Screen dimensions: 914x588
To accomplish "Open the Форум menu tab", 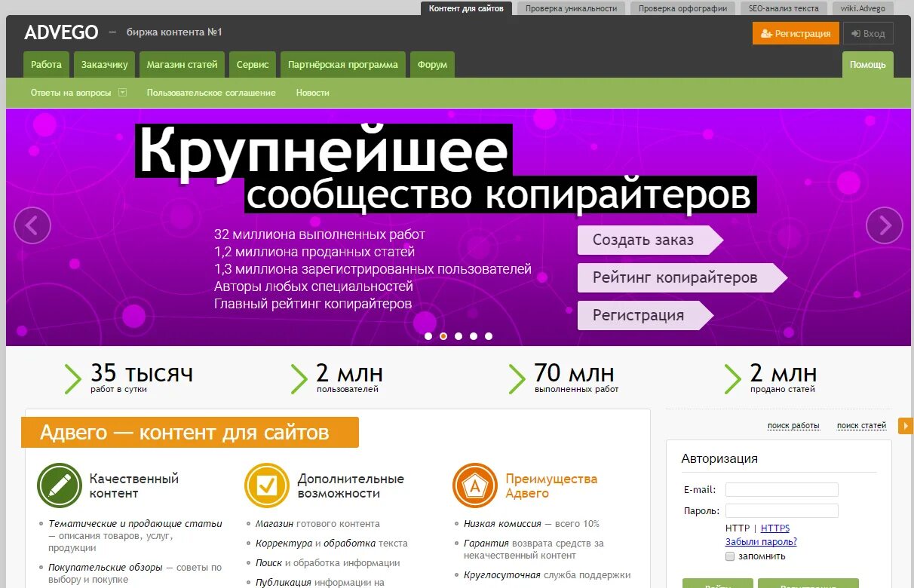I will (x=432, y=65).
